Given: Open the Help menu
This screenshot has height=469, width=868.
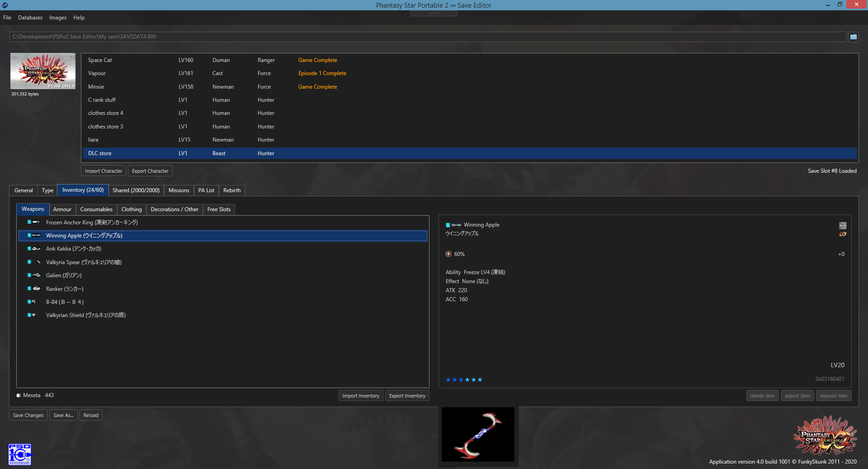Looking at the screenshot, I should [x=79, y=18].
